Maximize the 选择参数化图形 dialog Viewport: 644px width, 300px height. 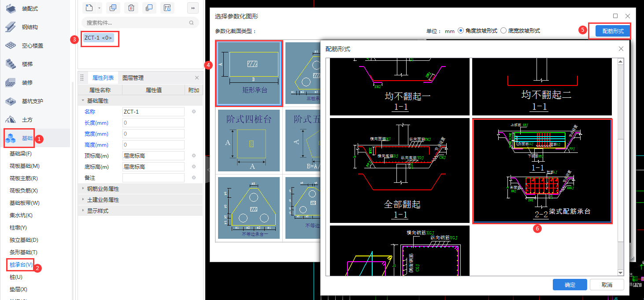615,16
